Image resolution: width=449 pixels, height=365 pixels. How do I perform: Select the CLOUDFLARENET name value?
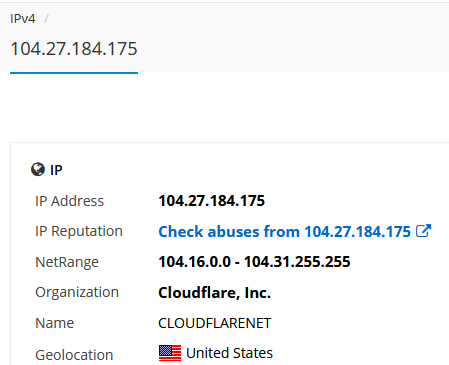pyautogui.click(x=215, y=323)
